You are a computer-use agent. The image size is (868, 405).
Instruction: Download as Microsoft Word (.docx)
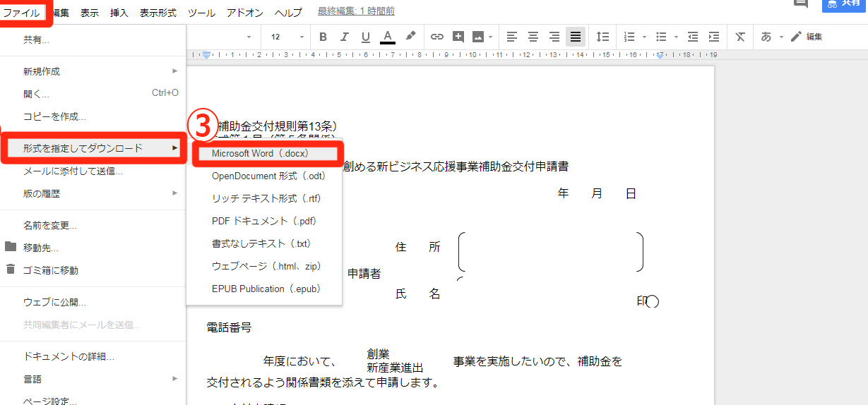pos(264,153)
